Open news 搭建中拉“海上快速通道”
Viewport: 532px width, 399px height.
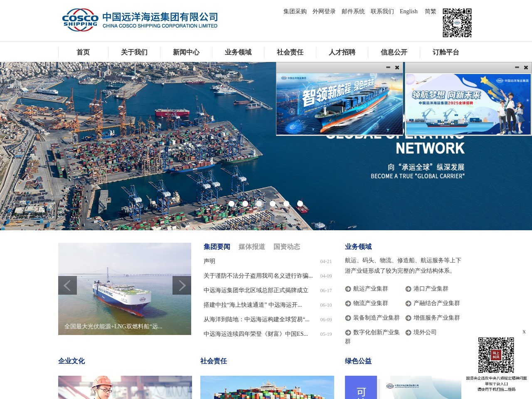(x=253, y=305)
